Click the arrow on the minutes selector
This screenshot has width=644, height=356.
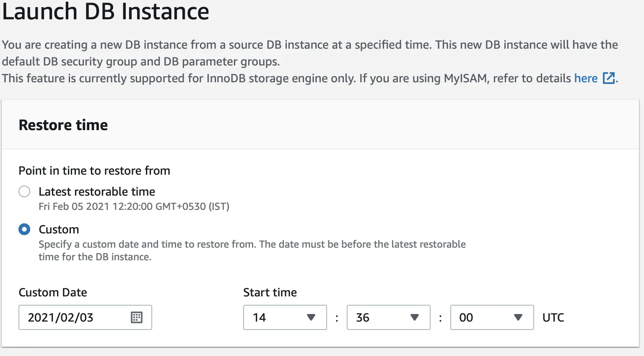pyautogui.click(x=415, y=317)
